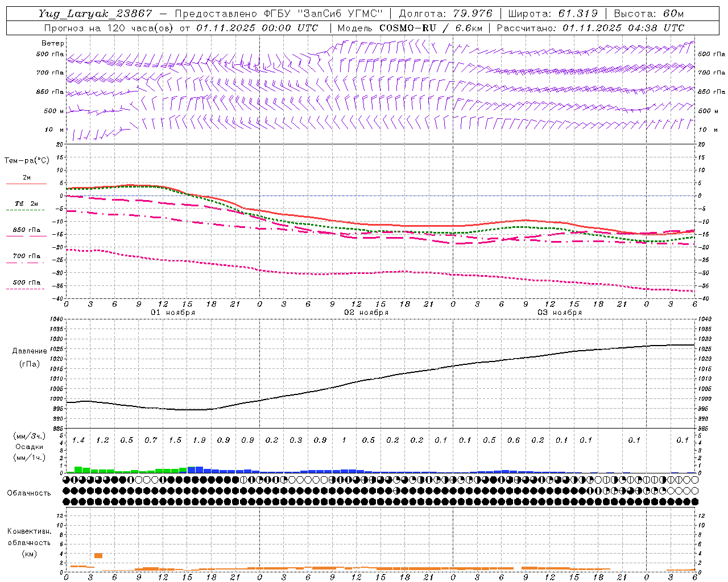Click the Долгота: 79.976 header field
This screenshot has height=582, width=728.
(445, 14)
